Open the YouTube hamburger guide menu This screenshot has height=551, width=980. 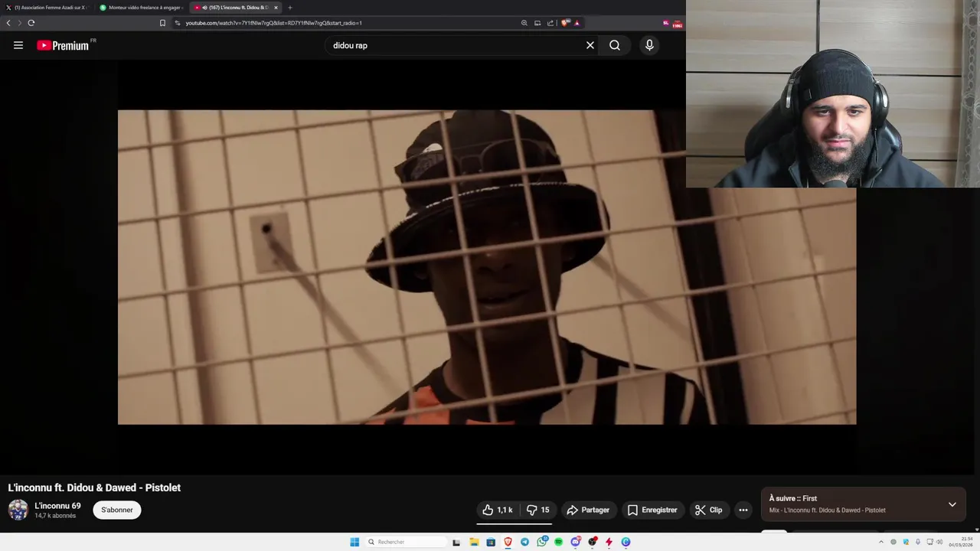[x=18, y=45]
